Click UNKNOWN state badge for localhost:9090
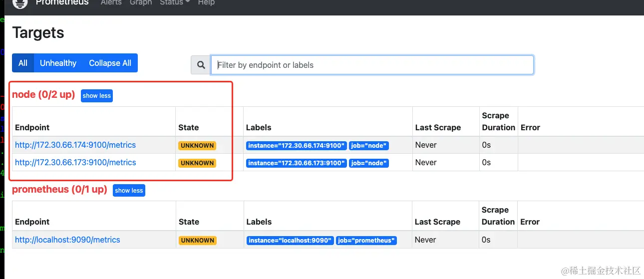 pyautogui.click(x=197, y=241)
